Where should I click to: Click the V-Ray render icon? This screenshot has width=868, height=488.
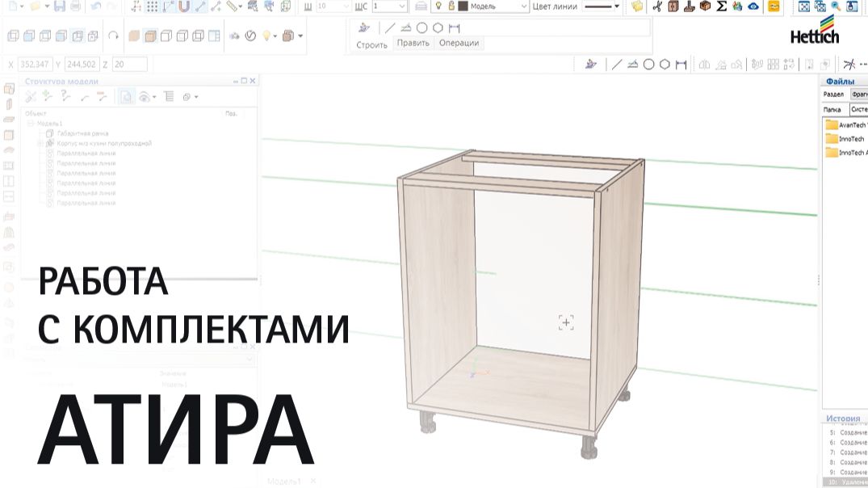(250, 36)
